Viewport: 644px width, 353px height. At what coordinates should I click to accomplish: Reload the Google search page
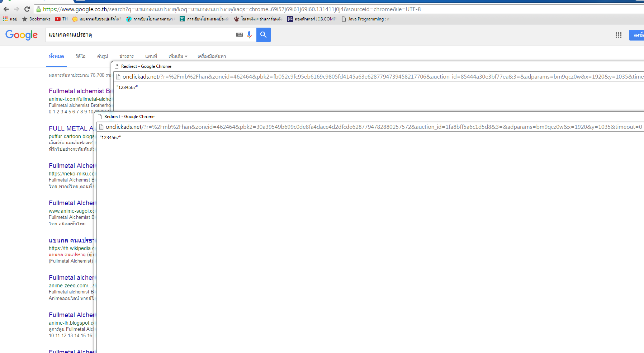27,9
